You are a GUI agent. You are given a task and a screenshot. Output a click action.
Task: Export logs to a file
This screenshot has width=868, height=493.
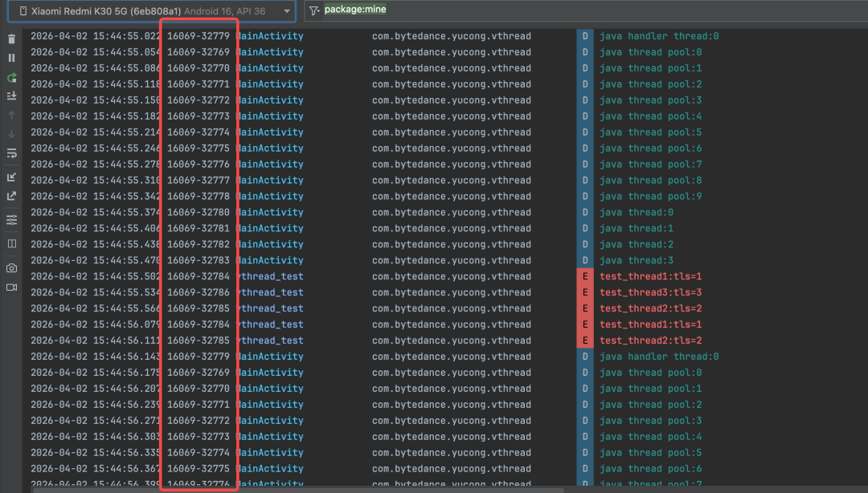coord(11,196)
